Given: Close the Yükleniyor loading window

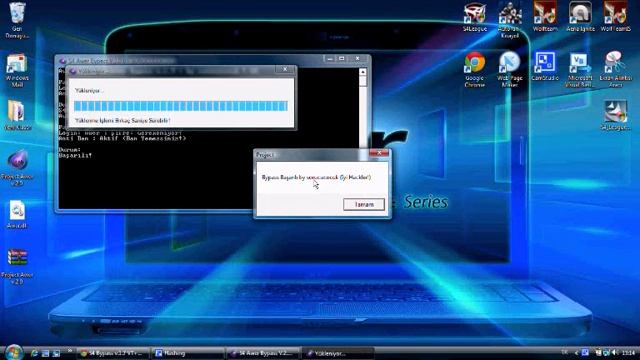Looking at the screenshot, I should [285, 69].
